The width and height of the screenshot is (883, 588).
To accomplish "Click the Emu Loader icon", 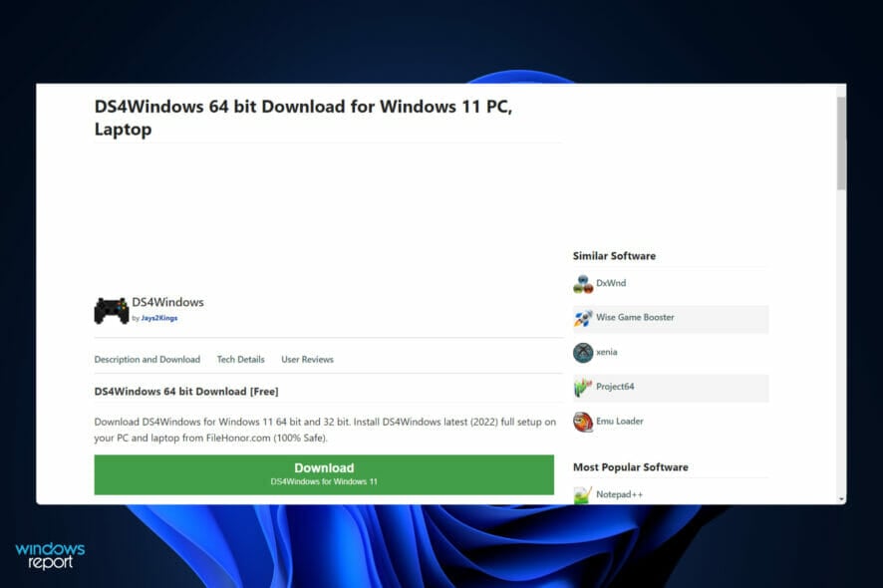I will point(581,421).
